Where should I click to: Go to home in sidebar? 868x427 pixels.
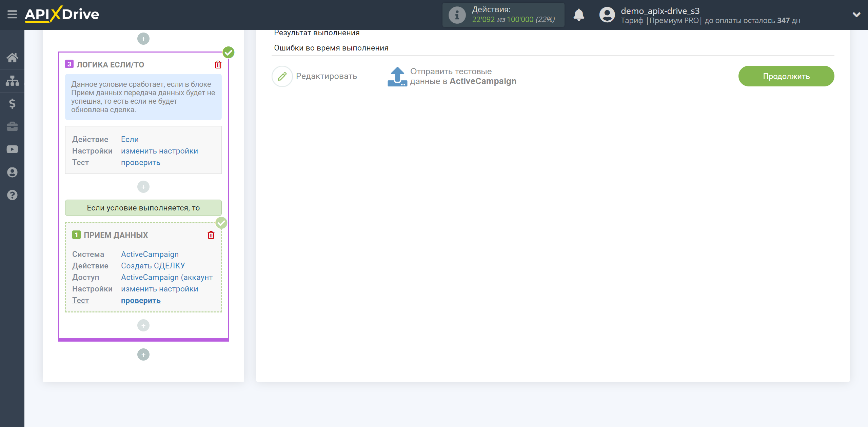pos(12,58)
